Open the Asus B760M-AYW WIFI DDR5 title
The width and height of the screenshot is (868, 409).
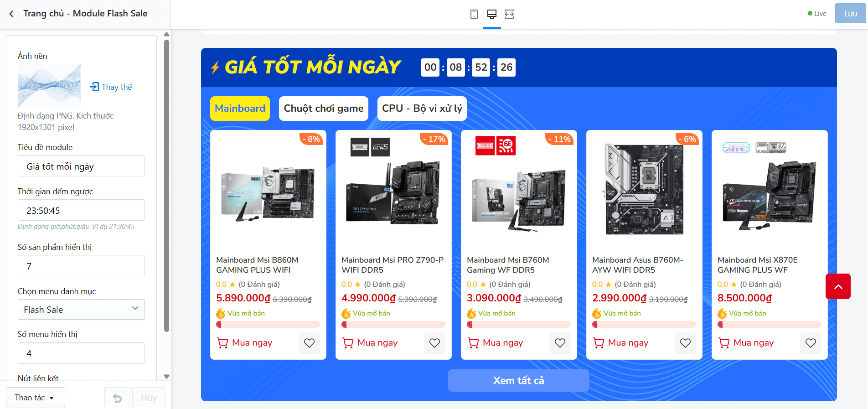coord(638,265)
